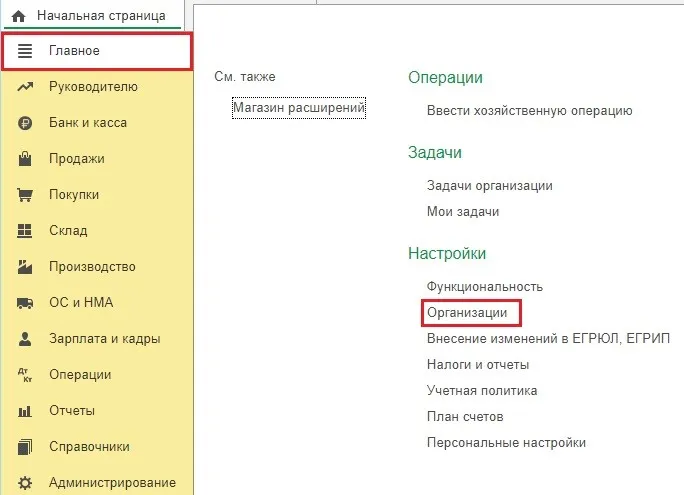684x495 pixels.
Task: Go to the Банк и касса section
Action: coord(97,123)
